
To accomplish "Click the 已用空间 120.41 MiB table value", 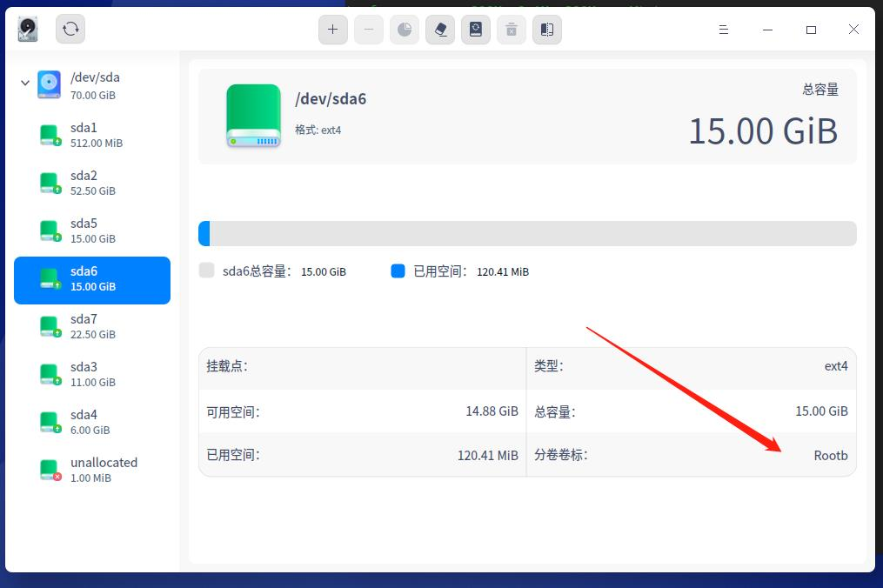I will 488,455.
